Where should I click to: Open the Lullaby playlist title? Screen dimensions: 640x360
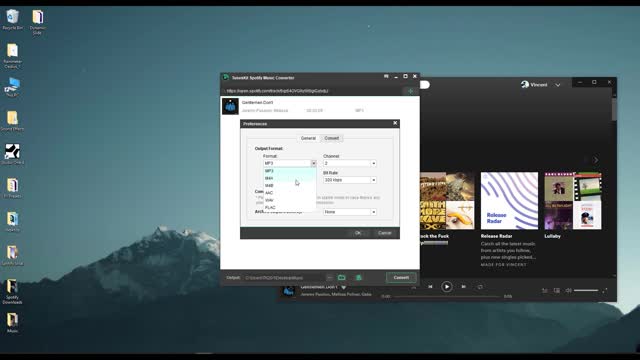pyautogui.click(x=552, y=236)
